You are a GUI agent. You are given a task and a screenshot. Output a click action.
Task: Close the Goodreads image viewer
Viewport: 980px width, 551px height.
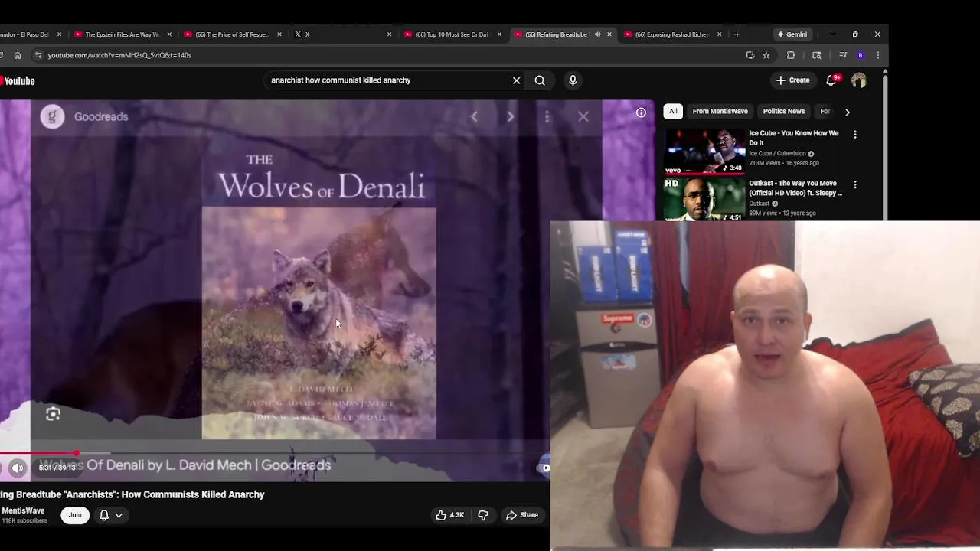pos(583,116)
